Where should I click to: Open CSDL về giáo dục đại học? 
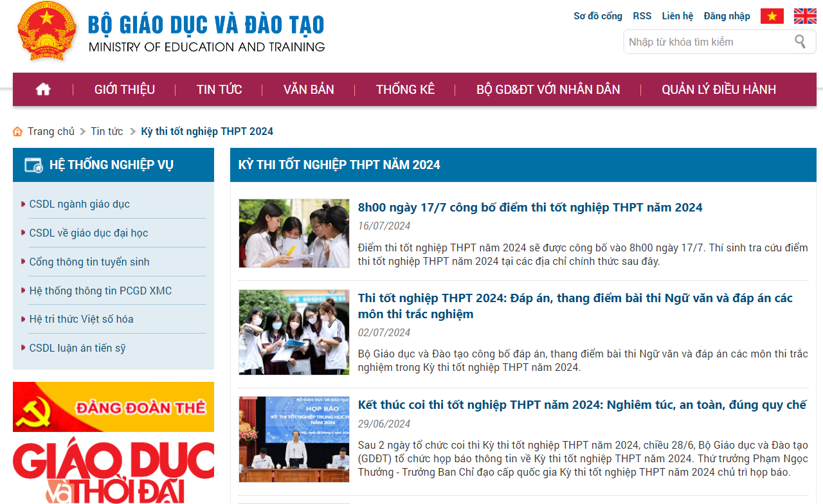pos(89,233)
